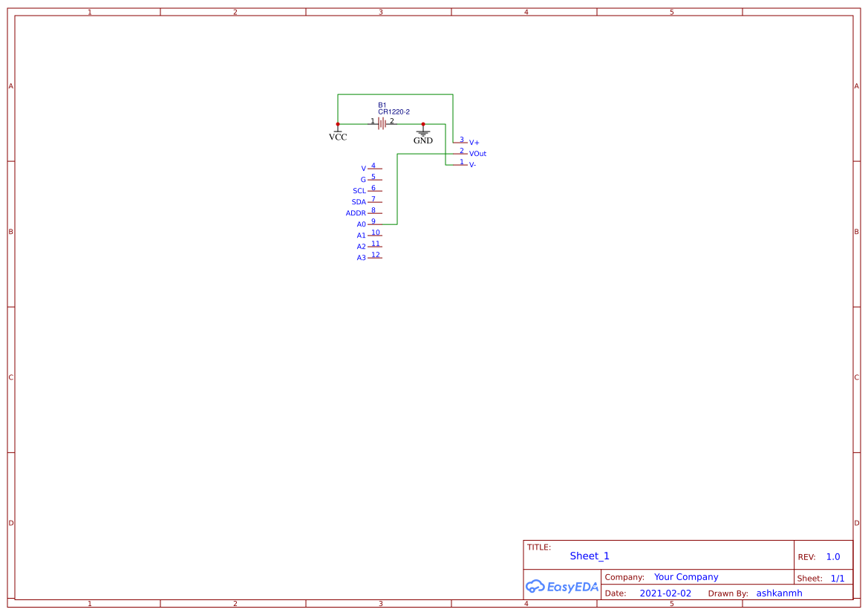Click the Your Company field
The height and width of the screenshot is (615, 868).
686,577
